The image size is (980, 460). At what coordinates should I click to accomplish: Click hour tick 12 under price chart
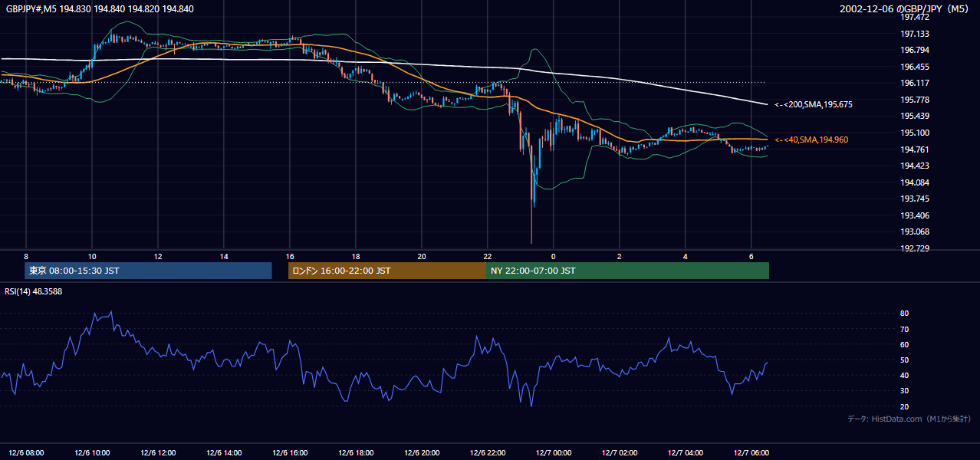pyautogui.click(x=158, y=256)
